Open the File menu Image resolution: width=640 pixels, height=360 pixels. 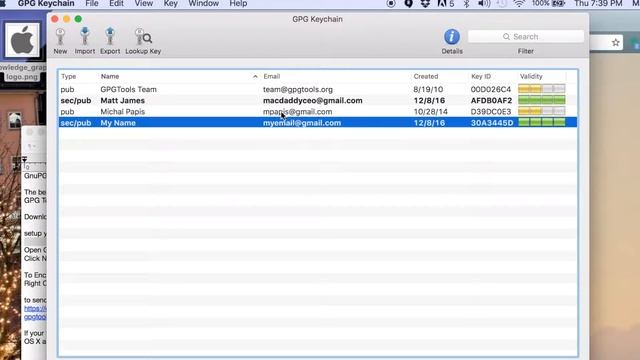(x=92, y=4)
